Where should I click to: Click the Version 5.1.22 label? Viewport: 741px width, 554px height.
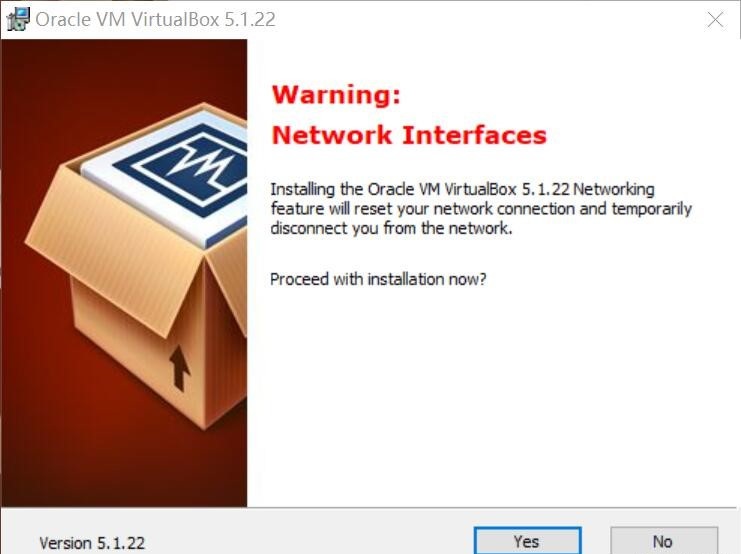pos(92,543)
